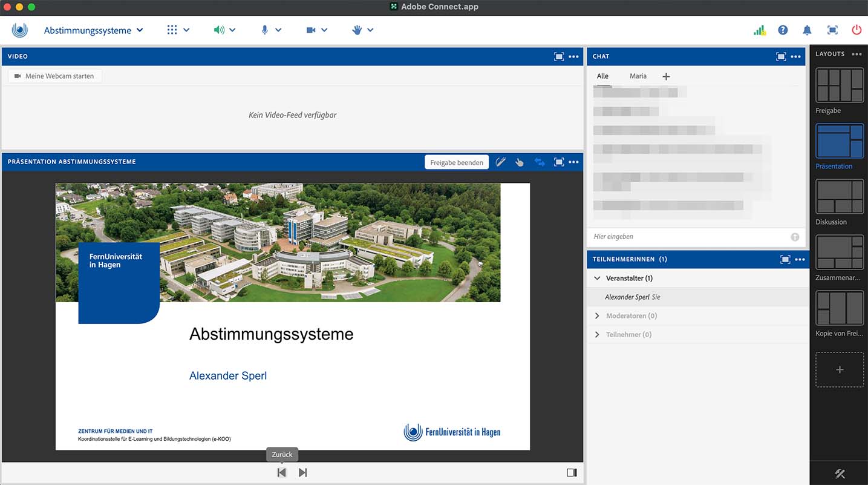This screenshot has width=868, height=485.
Task: Expand the Moderatoren group
Action: [597, 316]
